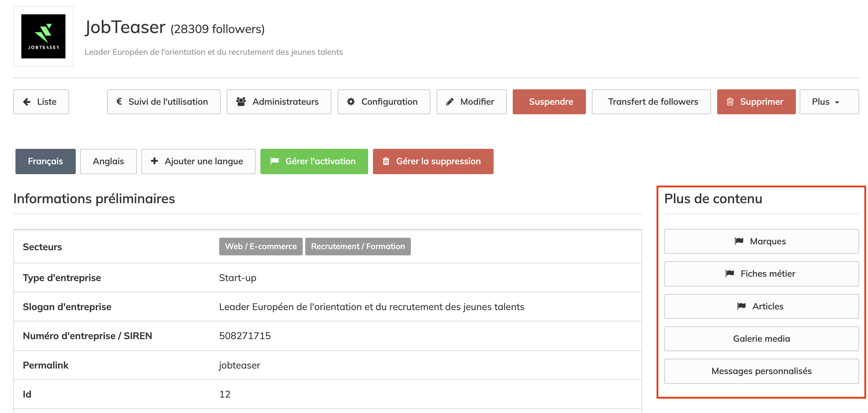
Task: Open the Fiches métier section
Action: coord(761,274)
